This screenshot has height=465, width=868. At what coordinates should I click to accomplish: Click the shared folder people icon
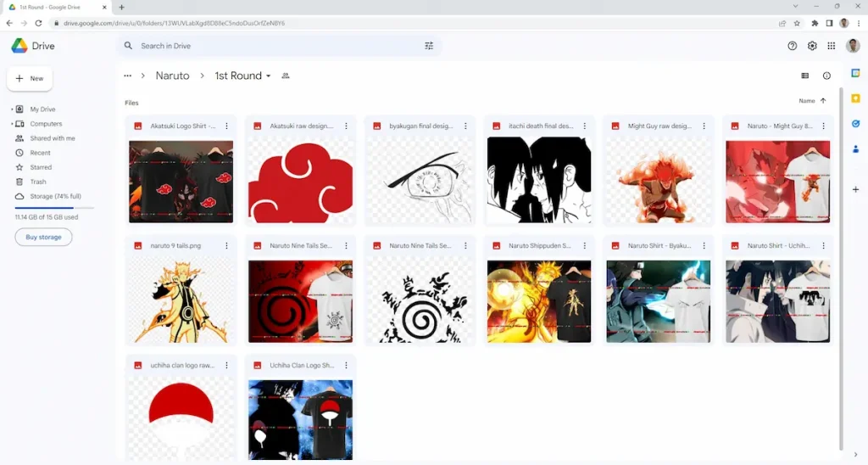click(286, 76)
